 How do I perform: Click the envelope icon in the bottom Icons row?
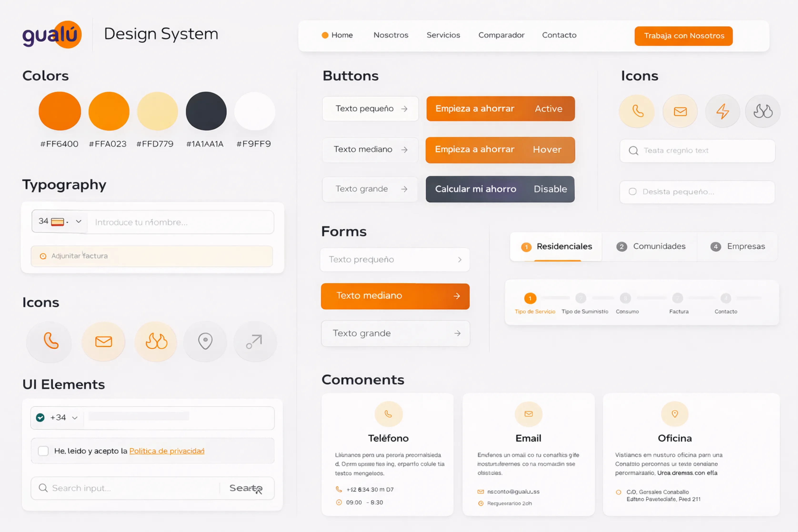click(x=104, y=341)
